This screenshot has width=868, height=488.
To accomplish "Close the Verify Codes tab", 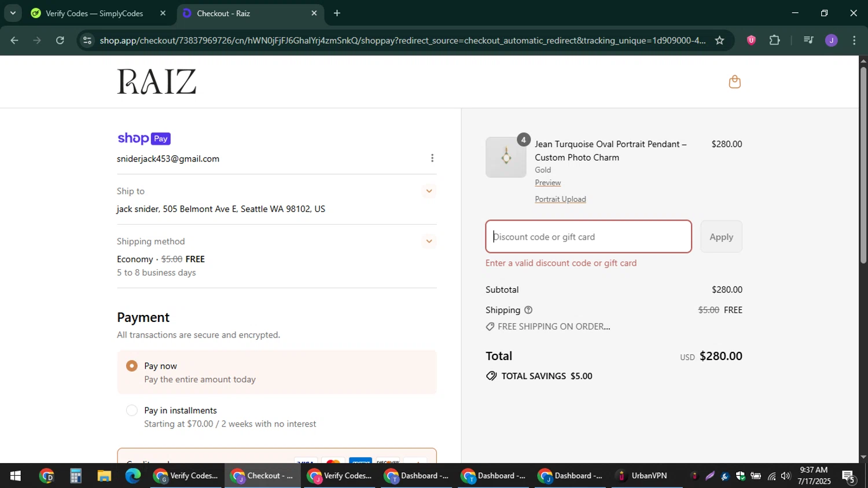I will pyautogui.click(x=163, y=13).
